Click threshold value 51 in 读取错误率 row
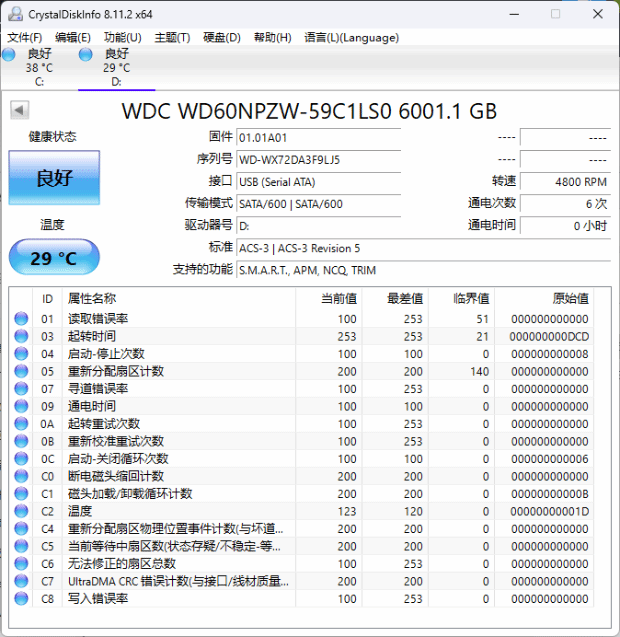 pos(482,319)
